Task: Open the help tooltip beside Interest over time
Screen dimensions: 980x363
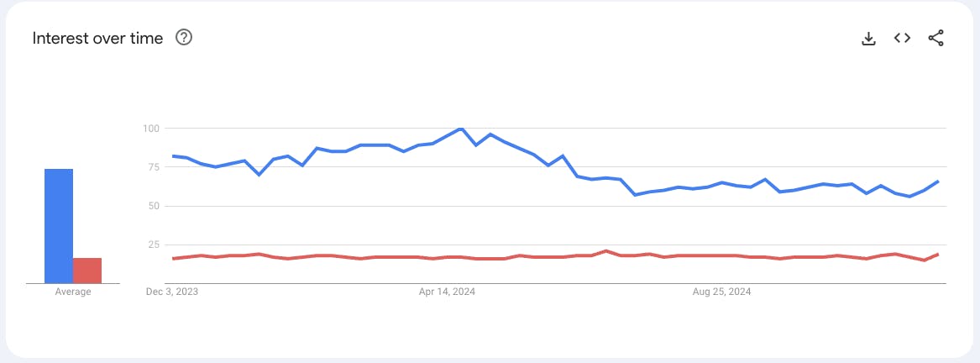Action: click(x=184, y=38)
